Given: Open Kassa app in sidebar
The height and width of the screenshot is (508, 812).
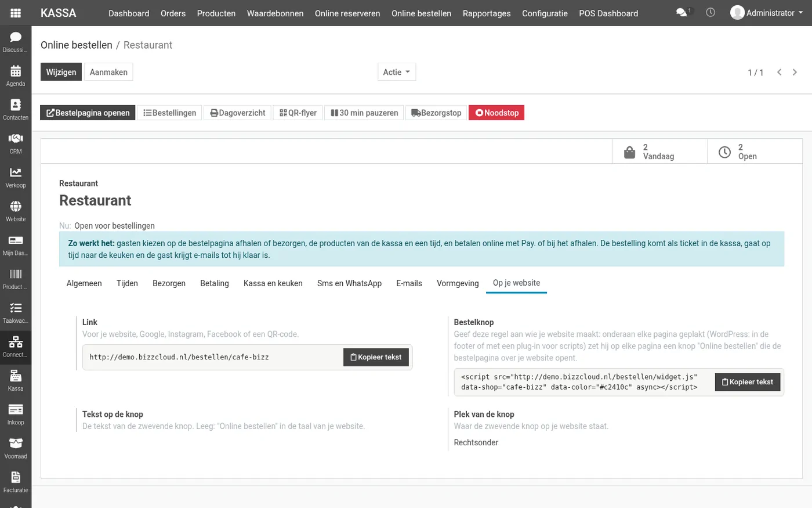Looking at the screenshot, I should pyautogui.click(x=16, y=381).
